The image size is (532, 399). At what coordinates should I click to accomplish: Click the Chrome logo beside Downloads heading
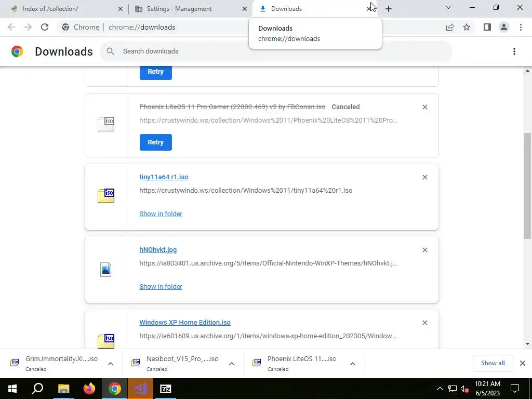pyautogui.click(x=17, y=51)
